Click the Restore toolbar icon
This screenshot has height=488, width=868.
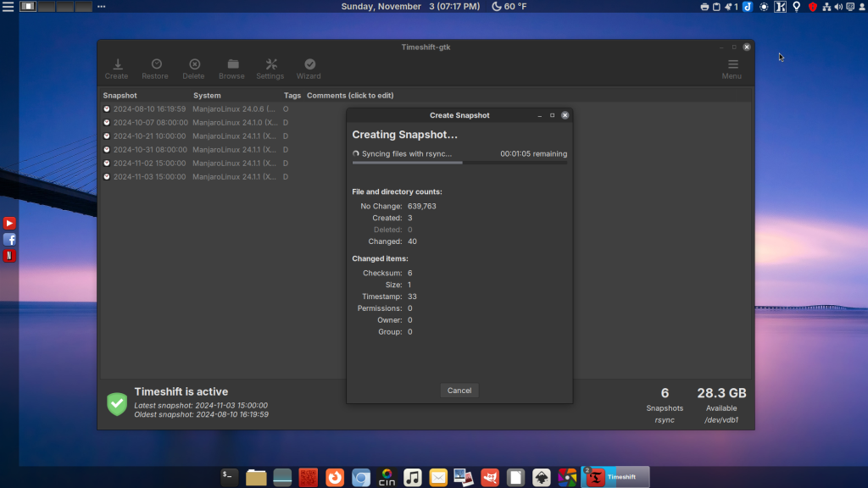click(x=155, y=69)
